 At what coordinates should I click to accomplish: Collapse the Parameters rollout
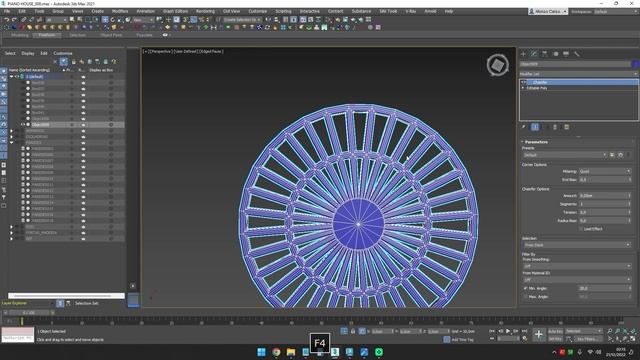(x=536, y=142)
